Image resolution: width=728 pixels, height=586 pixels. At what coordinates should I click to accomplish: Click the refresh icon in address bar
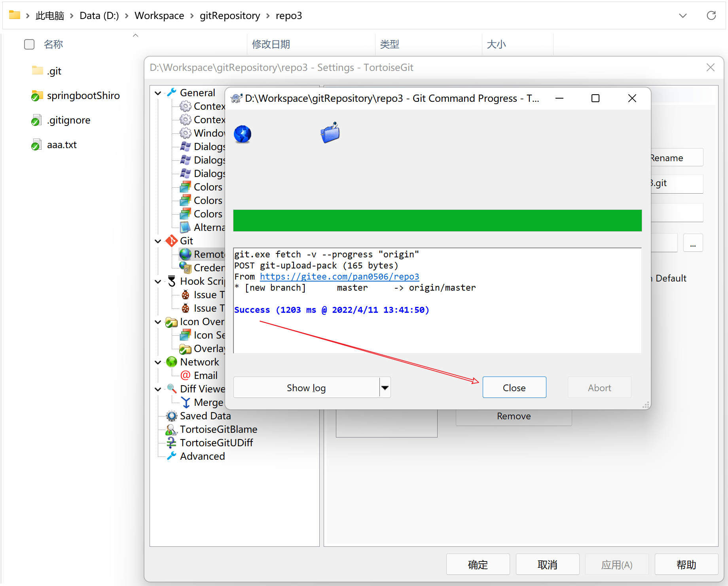tap(711, 15)
